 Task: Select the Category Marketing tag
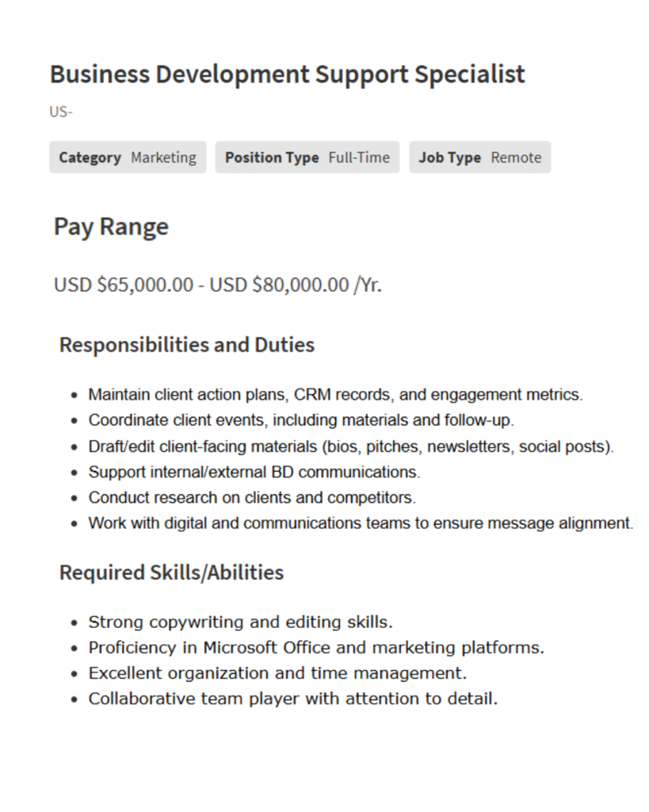[x=127, y=157]
